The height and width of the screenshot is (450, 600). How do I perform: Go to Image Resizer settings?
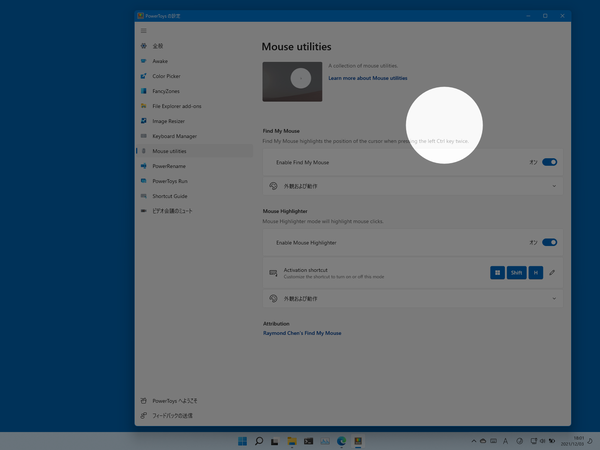(x=168, y=121)
